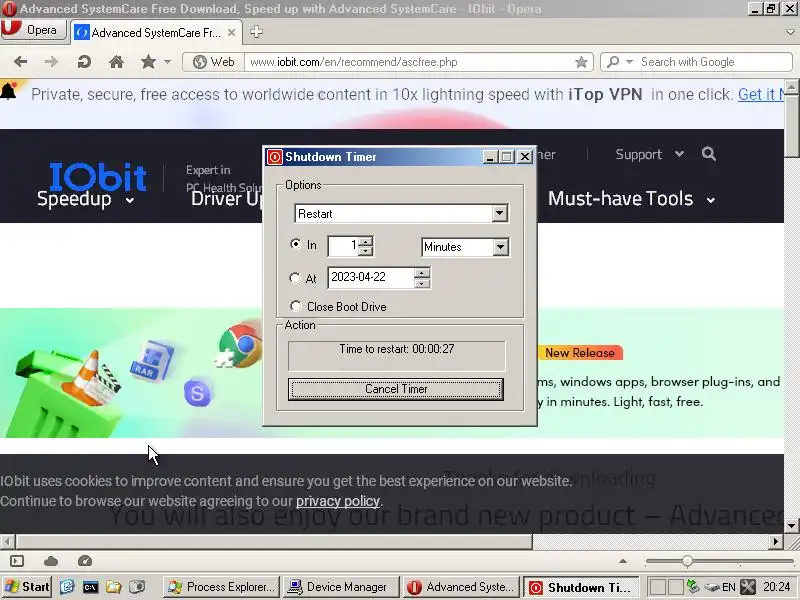Open the privacy policy link
Image resolution: width=800 pixels, height=600 pixels.
[x=338, y=501]
